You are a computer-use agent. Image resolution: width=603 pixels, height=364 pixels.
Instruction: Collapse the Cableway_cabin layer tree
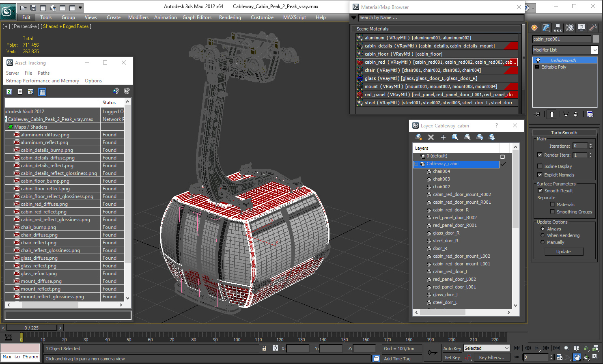coord(416,164)
